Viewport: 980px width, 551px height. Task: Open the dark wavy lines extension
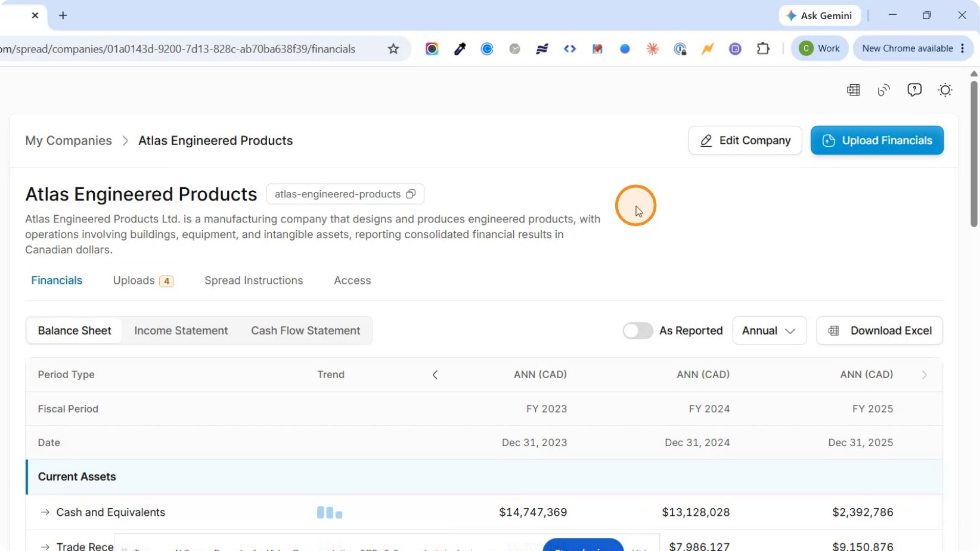[x=542, y=49]
